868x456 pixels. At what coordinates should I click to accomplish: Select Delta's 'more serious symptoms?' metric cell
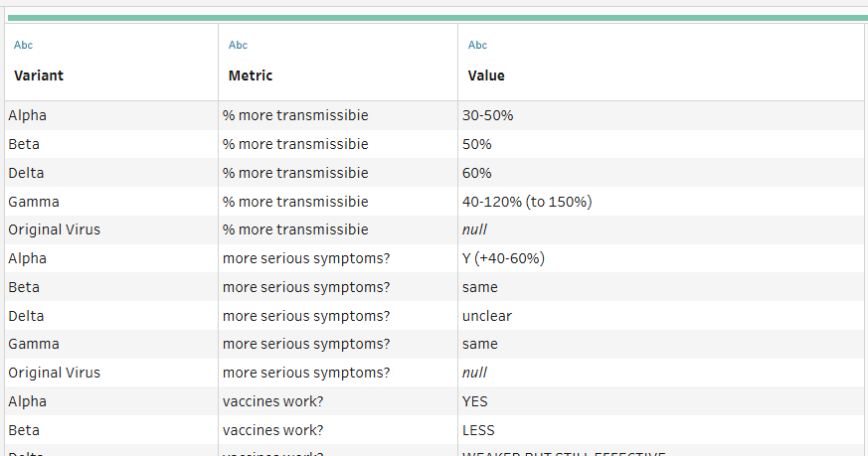[306, 316]
